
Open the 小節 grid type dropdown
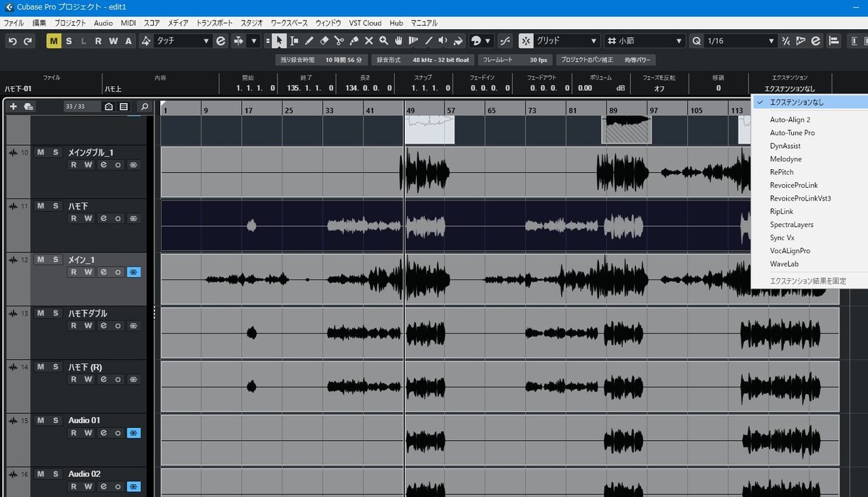[x=645, y=41]
